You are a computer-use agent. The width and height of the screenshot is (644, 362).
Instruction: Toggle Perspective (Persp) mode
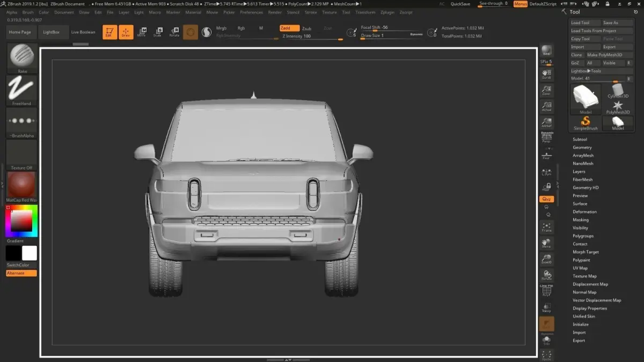click(546, 137)
